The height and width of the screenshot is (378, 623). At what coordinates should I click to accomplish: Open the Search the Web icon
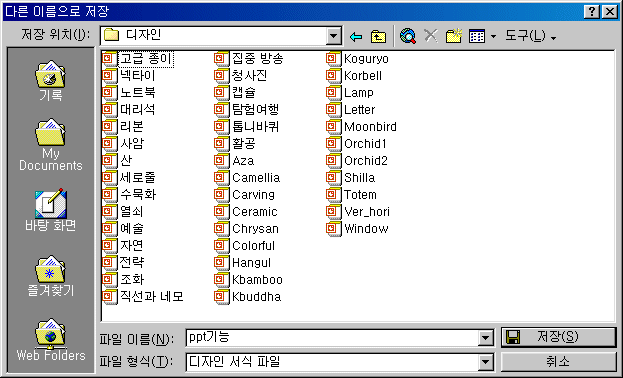pyautogui.click(x=408, y=36)
